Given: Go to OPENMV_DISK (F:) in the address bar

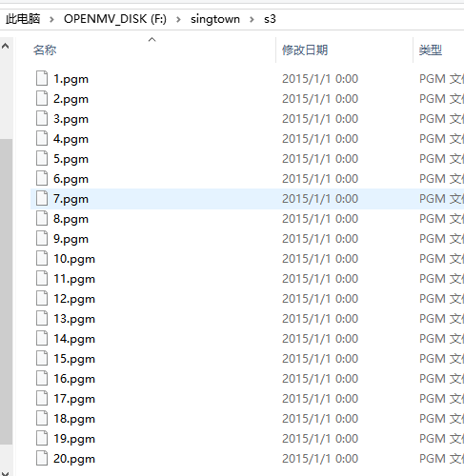Looking at the screenshot, I should 115,19.
